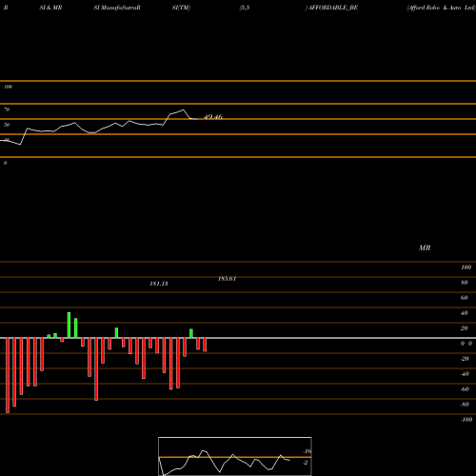Click the AFFORDABLE_BE symbol text in header
Screen dimensions: 476x476
pyautogui.click(x=331, y=8)
